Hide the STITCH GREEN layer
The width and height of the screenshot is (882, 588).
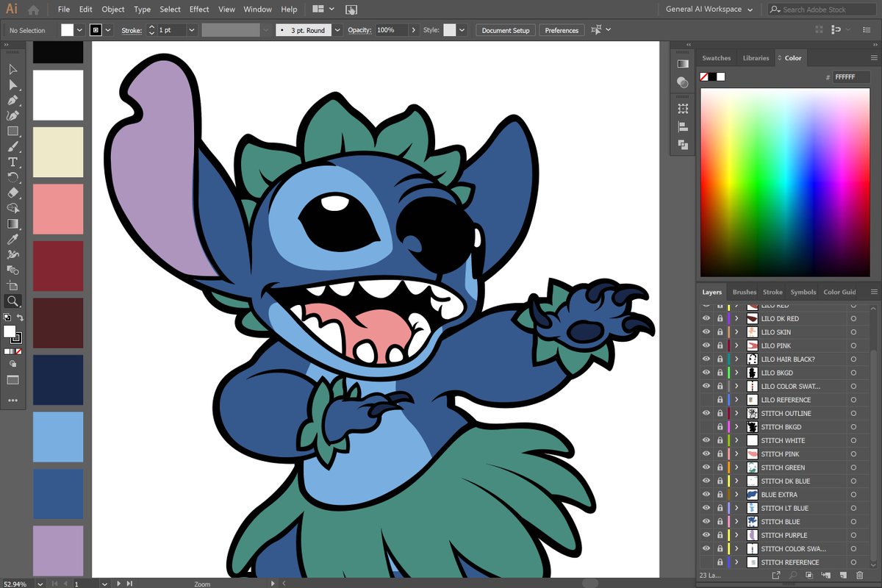pos(706,467)
